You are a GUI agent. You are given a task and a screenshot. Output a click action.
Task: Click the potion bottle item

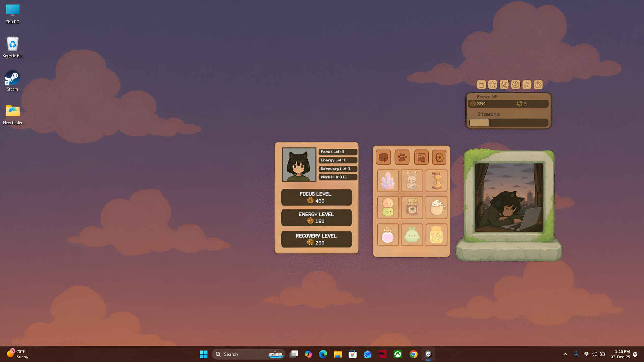388,235
